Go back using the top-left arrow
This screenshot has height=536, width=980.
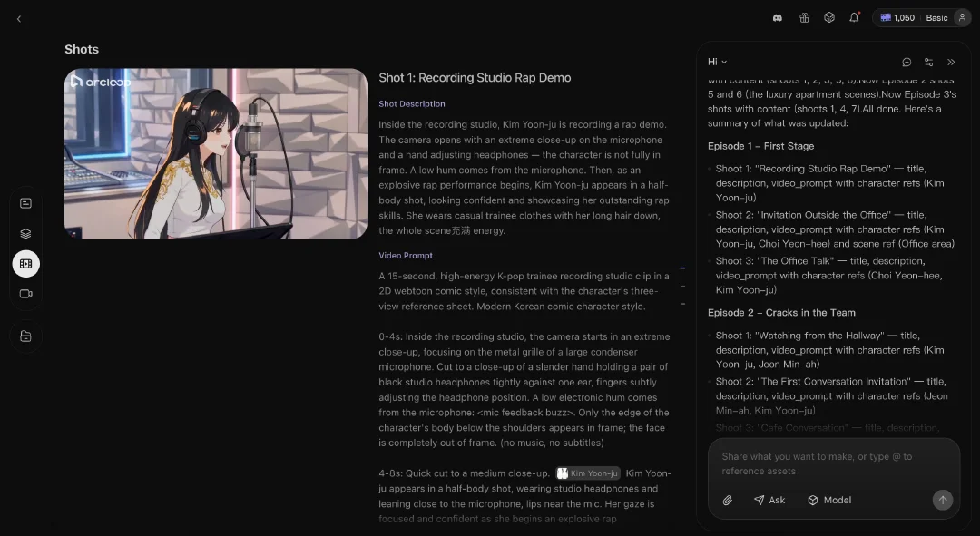pyautogui.click(x=19, y=19)
